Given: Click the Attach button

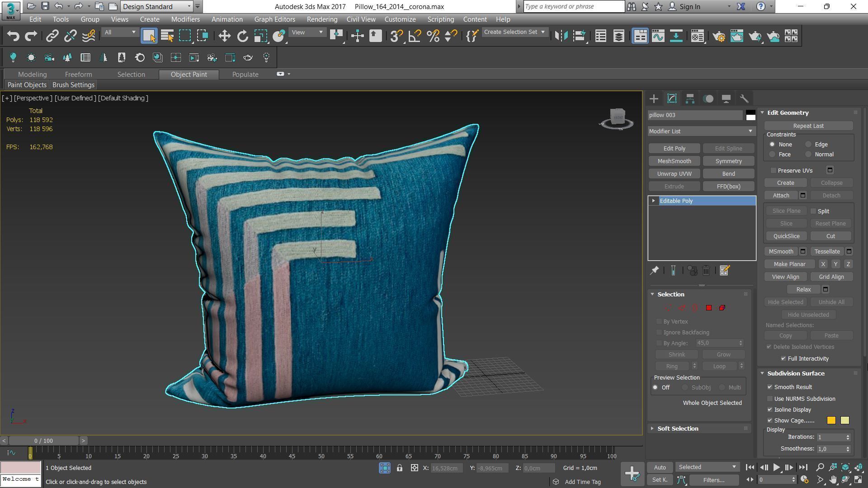Looking at the screenshot, I should (x=781, y=196).
